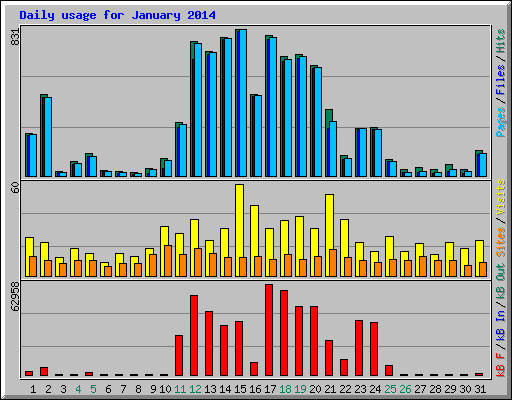Click the 'kB Out' legend label
The height and width of the screenshot is (400, 512).
501,282
